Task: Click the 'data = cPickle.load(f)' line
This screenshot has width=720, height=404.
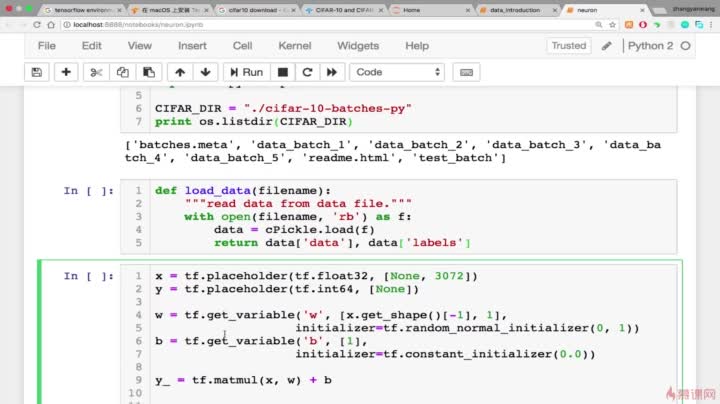Action: (294, 230)
